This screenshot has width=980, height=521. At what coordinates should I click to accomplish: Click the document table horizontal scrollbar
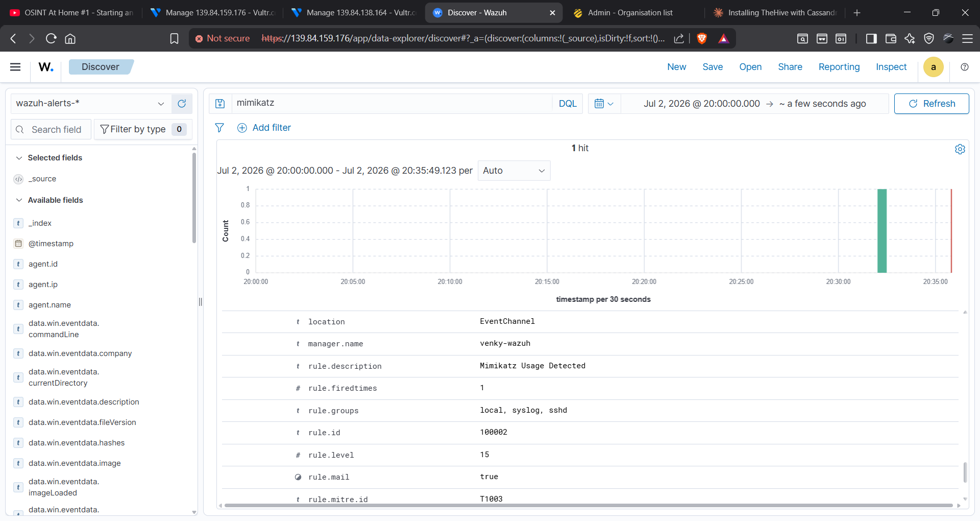point(589,506)
